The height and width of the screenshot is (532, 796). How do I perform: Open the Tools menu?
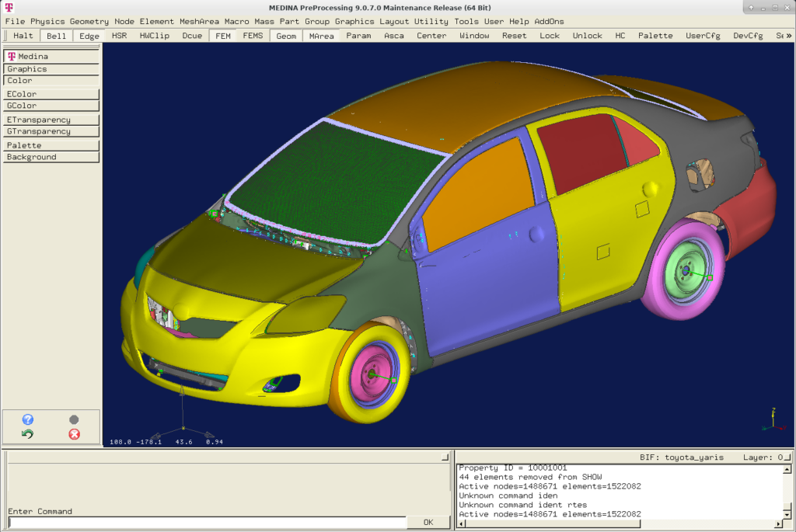pyautogui.click(x=466, y=21)
